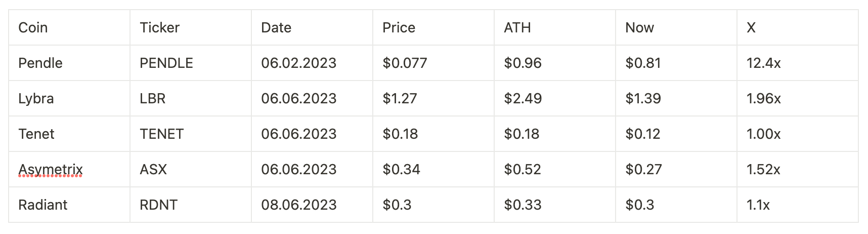Select the 12.4x multiplier cell
Image resolution: width=868 pixels, height=234 pixels.
(x=798, y=63)
